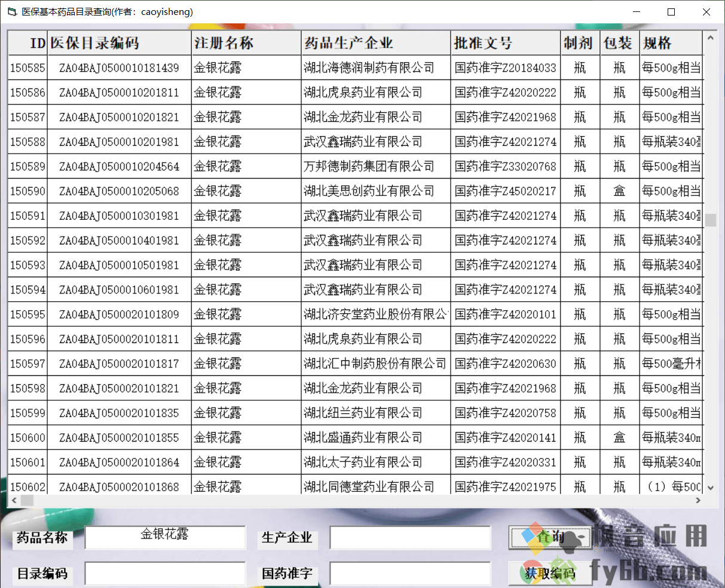Select the code ZA04BAJ0500010301981
Image resolution: width=725 pixels, height=588 pixels.
point(120,216)
